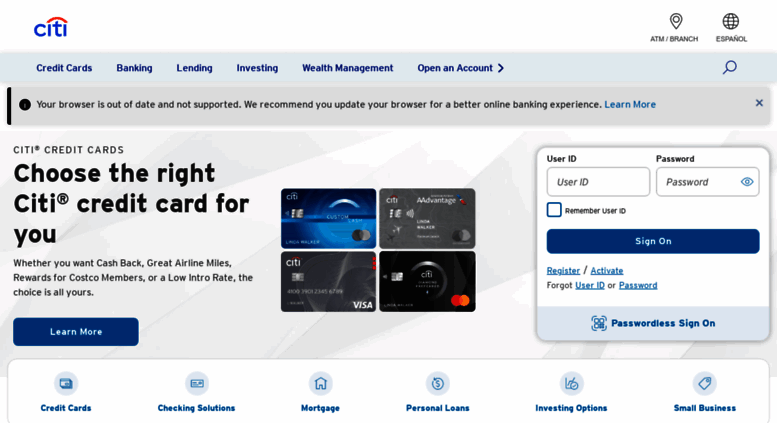This screenshot has height=423, width=777.
Task: Click the black Diamond Preferred Mastercard image
Action: pos(427,282)
